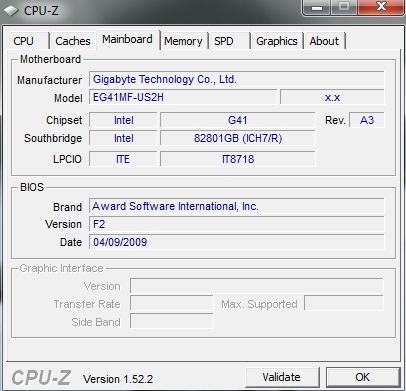
Task: Minimize the CPU-Z window
Action: (x=317, y=7)
